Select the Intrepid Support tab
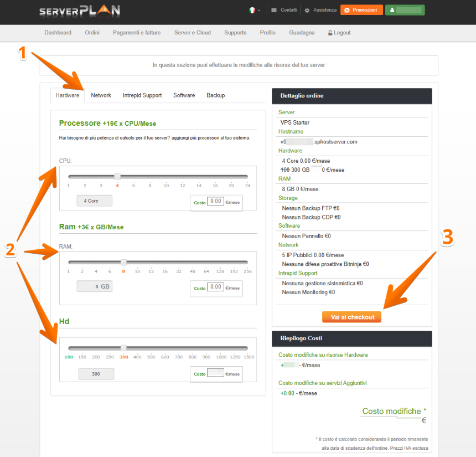Viewport: 476px width, 457px height. [142, 95]
